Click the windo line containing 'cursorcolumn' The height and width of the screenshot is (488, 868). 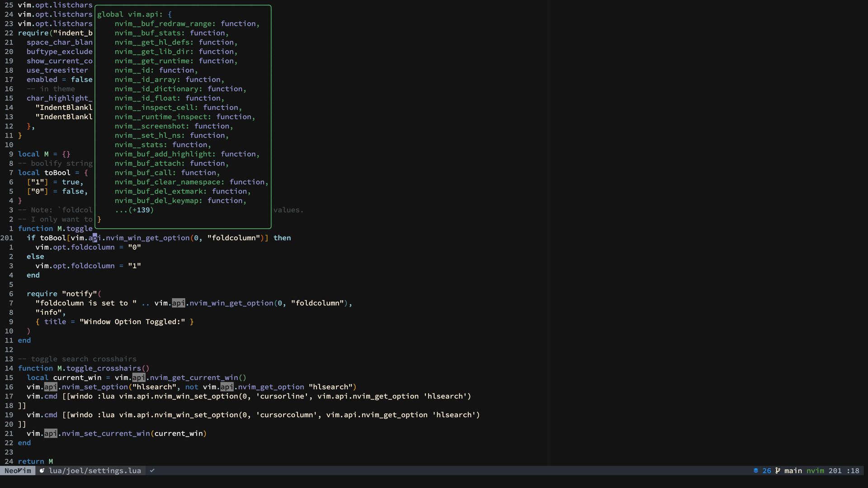pos(253,415)
